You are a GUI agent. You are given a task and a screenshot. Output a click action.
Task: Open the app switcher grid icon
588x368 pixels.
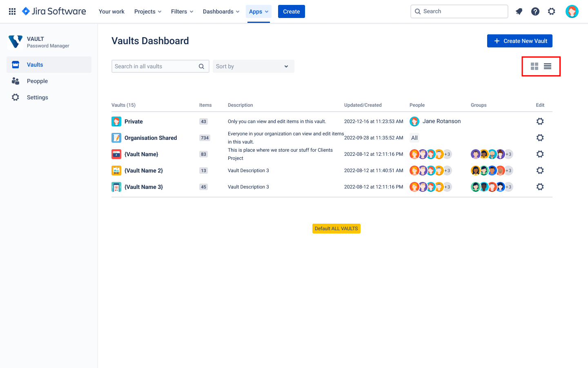click(x=12, y=11)
